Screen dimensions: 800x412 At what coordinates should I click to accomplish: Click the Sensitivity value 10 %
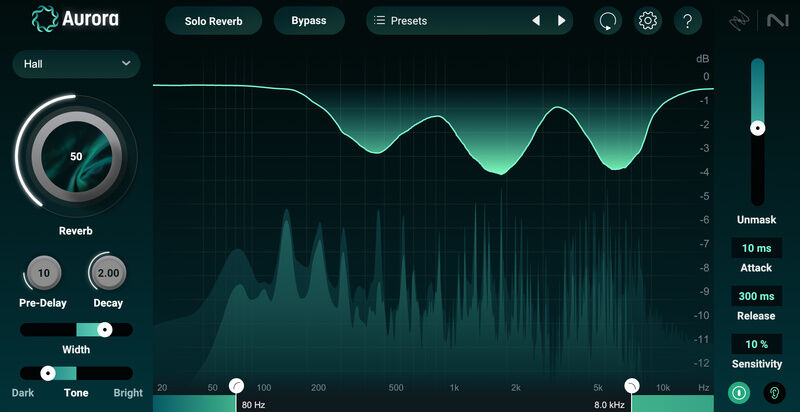757,344
